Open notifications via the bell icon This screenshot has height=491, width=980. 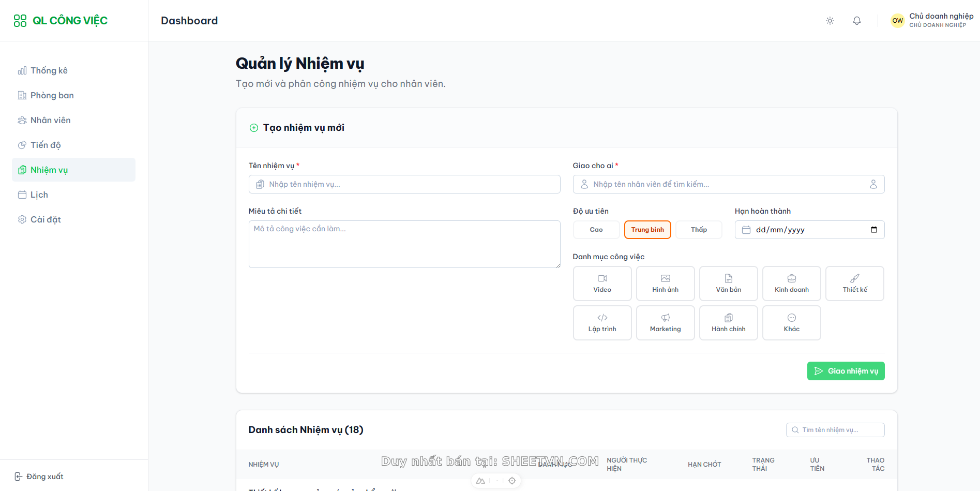pos(856,21)
